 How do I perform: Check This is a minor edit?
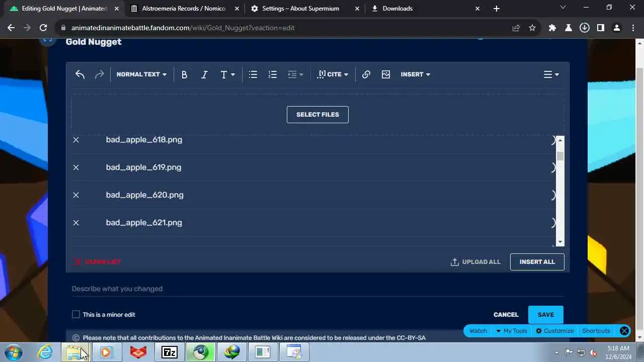(76, 314)
